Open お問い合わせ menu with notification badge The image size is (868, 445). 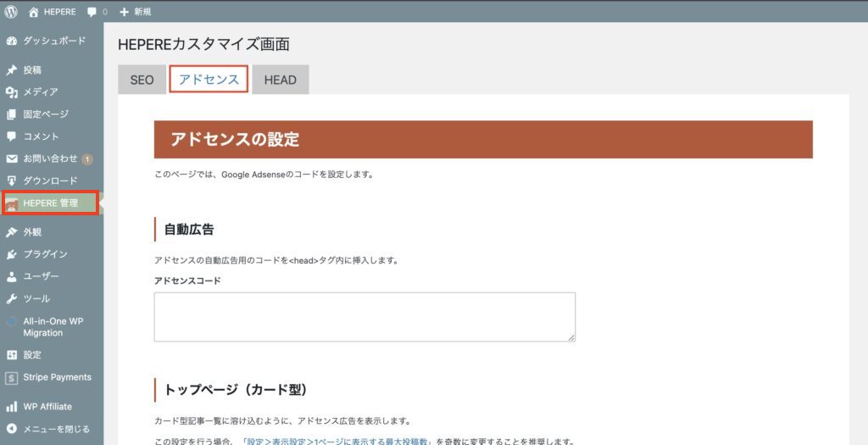(50, 159)
